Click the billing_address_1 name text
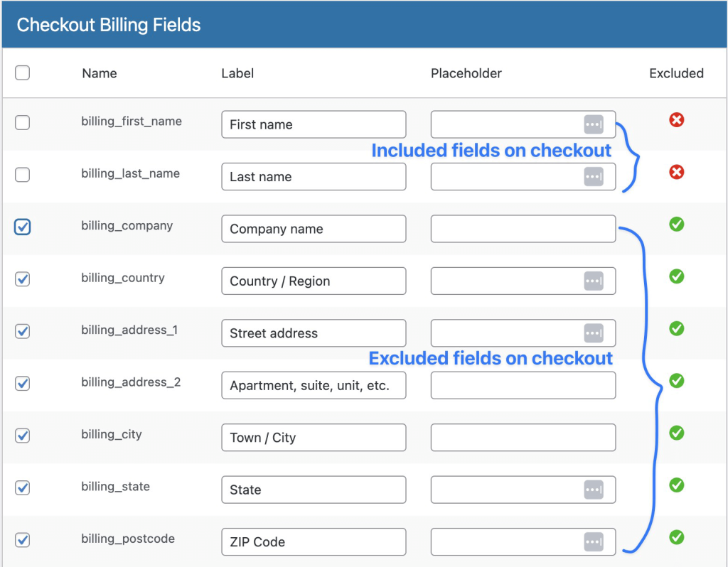 point(129,330)
